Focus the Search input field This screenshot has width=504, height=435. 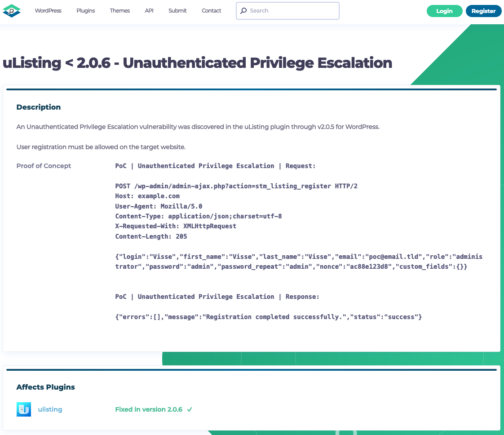287,11
